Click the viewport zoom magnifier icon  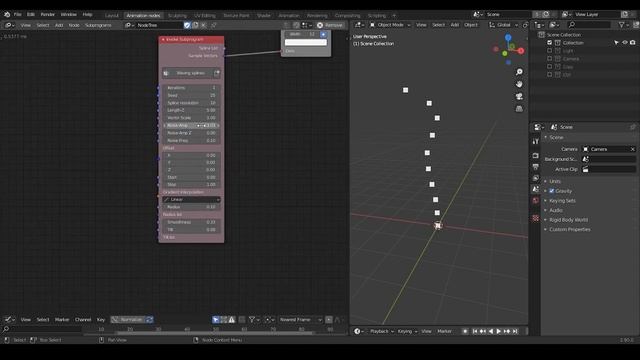tap(519, 72)
